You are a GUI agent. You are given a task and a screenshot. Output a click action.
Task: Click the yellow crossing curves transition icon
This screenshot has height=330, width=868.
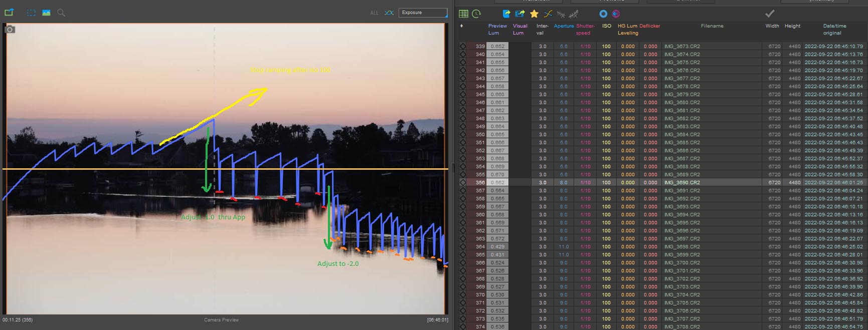[x=548, y=14]
